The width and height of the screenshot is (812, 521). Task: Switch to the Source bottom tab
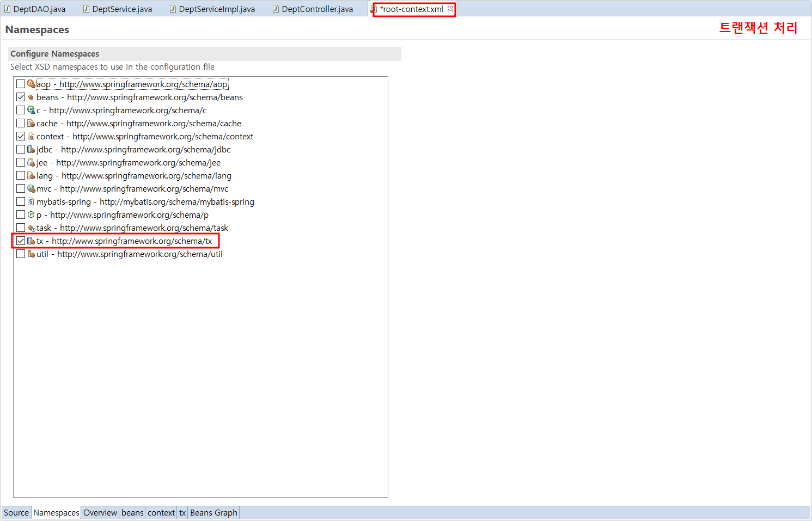tap(16, 513)
